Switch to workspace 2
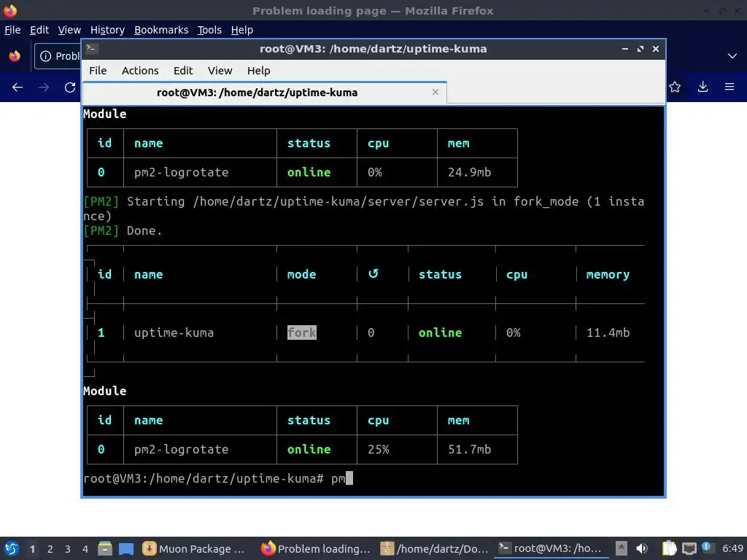Viewport: 747px width, 560px height. pyautogui.click(x=50, y=549)
